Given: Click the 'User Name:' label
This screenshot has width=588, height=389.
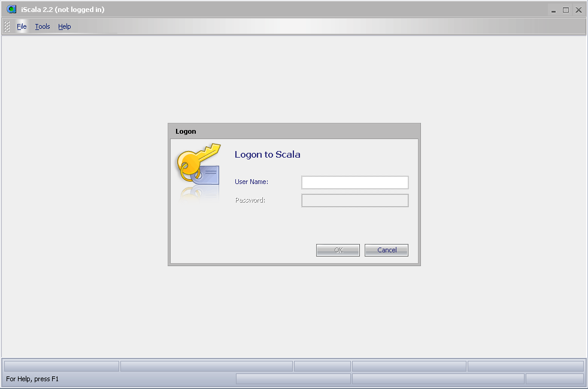Looking at the screenshot, I should tap(251, 182).
